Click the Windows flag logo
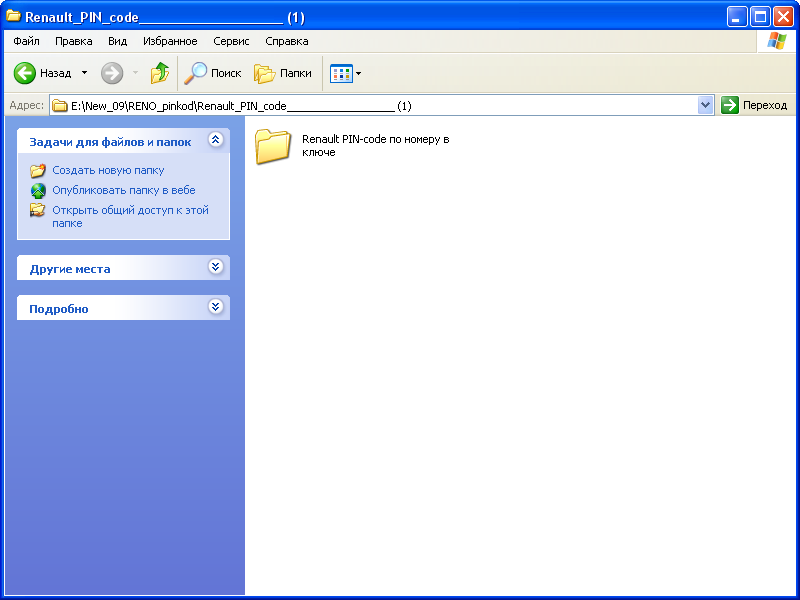Image resolution: width=800 pixels, height=600 pixels. coord(776,41)
